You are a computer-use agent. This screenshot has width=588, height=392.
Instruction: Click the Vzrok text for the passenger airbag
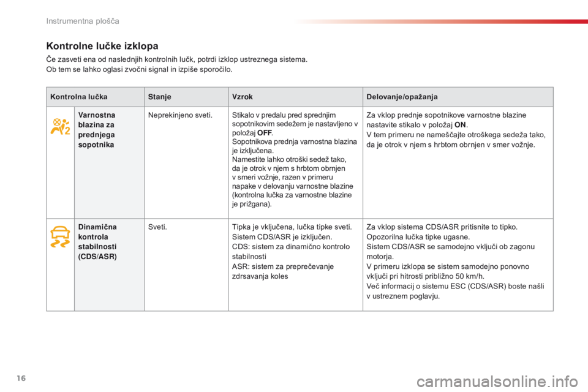(x=293, y=159)
